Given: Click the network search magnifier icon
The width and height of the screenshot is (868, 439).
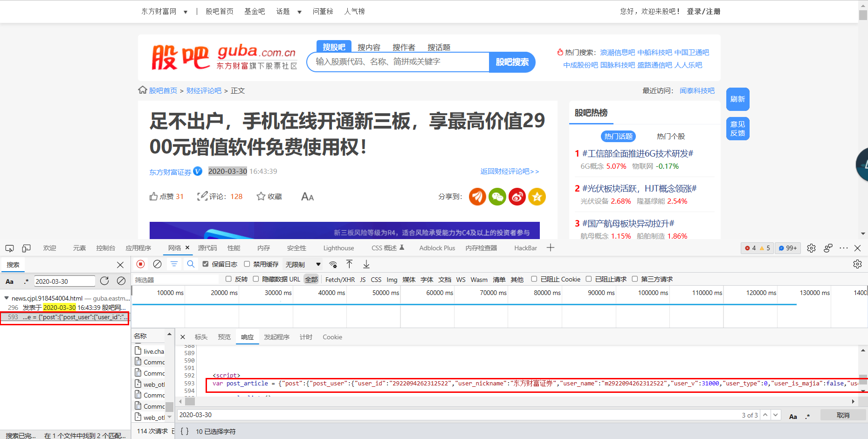Looking at the screenshot, I should click(191, 264).
